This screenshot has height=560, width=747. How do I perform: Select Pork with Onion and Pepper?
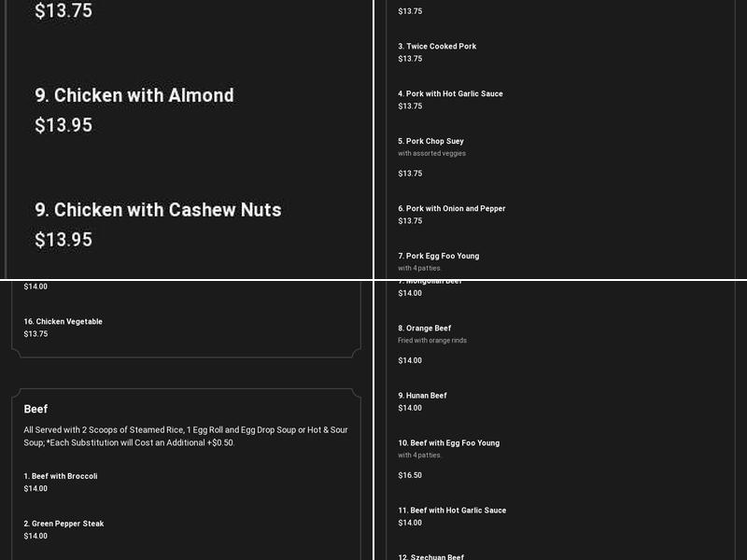tap(452, 208)
